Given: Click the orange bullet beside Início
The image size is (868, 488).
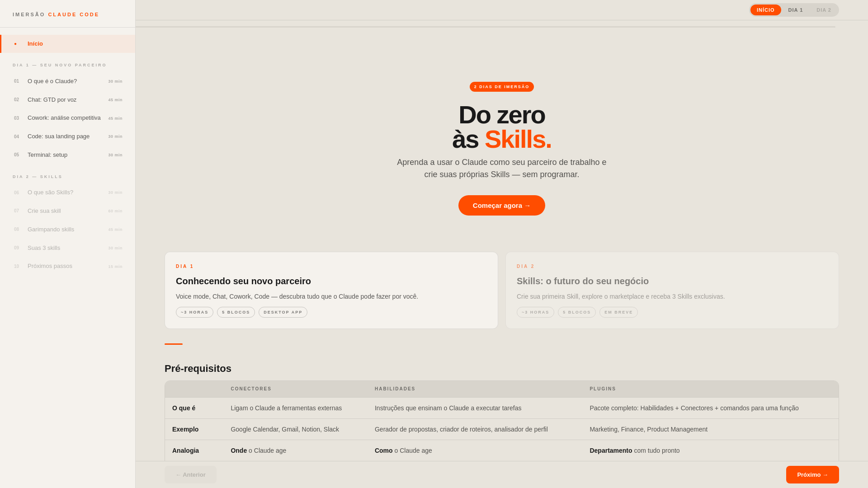Looking at the screenshot, I should pyautogui.click(x=15, y=44).
